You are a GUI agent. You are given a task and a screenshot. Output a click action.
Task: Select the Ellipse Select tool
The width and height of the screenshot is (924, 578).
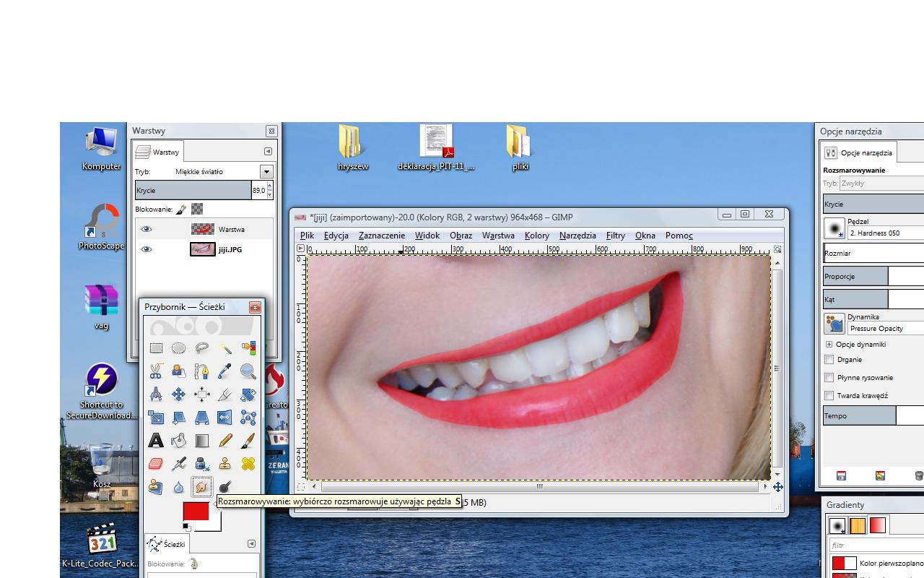(179, 348)
